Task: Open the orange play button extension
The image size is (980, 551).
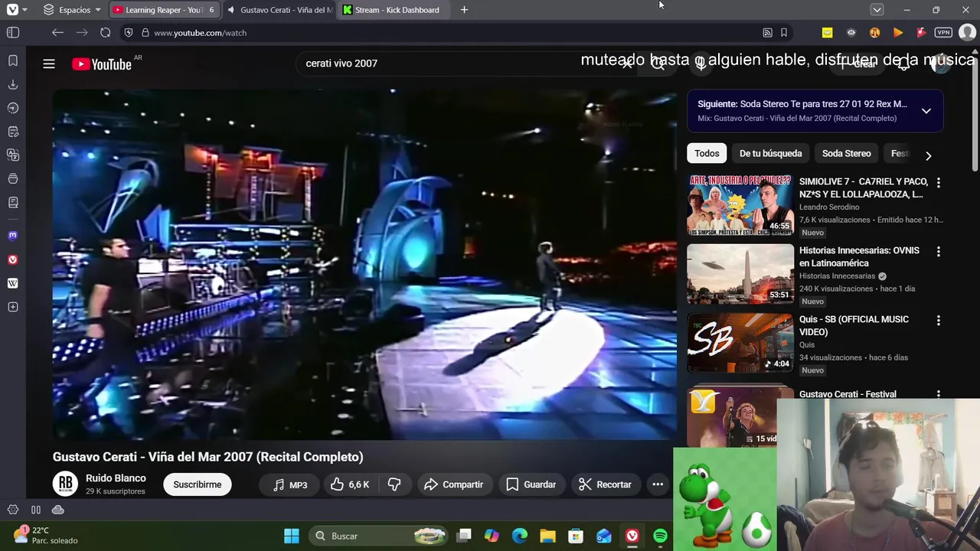Action: (x=898, y=33)
